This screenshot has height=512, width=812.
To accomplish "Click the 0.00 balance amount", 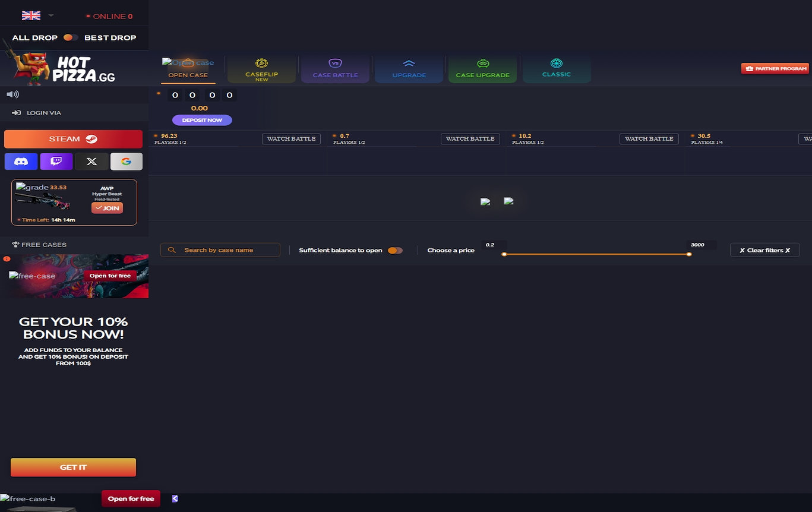I will coord(199,108).
